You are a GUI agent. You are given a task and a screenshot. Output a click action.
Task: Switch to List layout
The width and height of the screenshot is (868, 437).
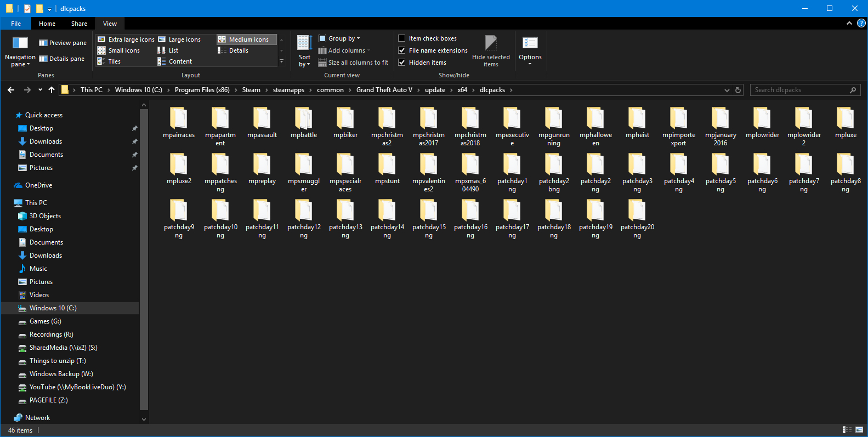pos(168,50)
